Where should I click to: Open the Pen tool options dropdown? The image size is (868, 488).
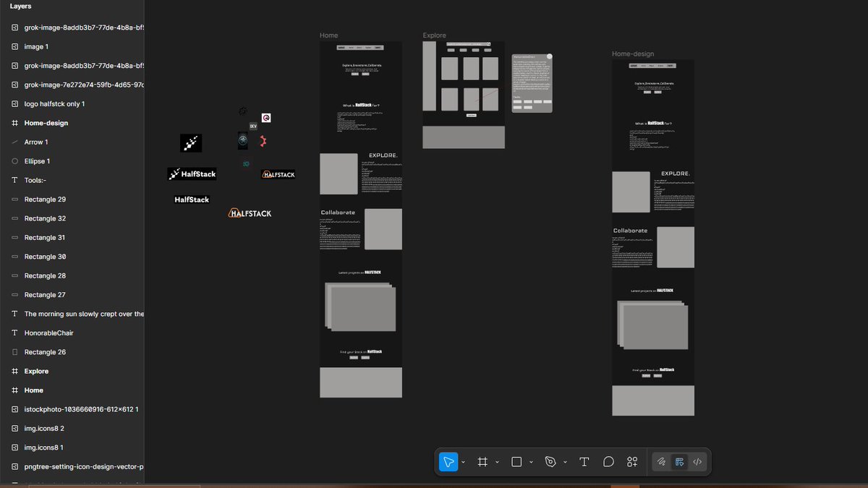pyautogui.click(x=565, y=463)
